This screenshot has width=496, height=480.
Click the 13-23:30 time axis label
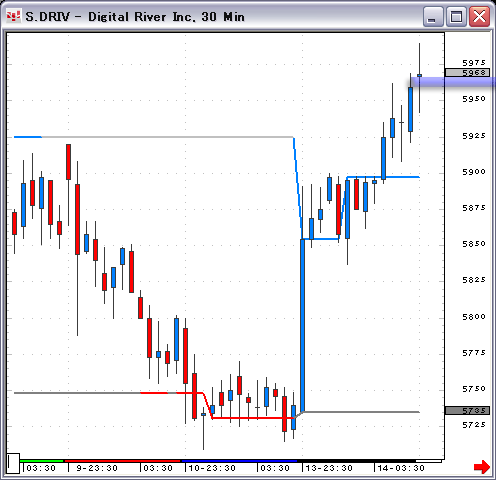click(329, 468)
